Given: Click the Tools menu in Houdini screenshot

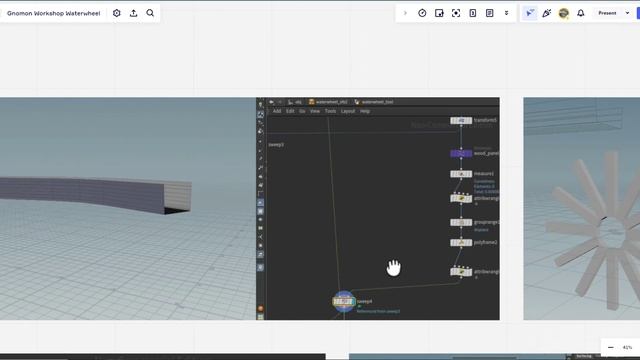Looking at the screenshot, I should [330, 111].
